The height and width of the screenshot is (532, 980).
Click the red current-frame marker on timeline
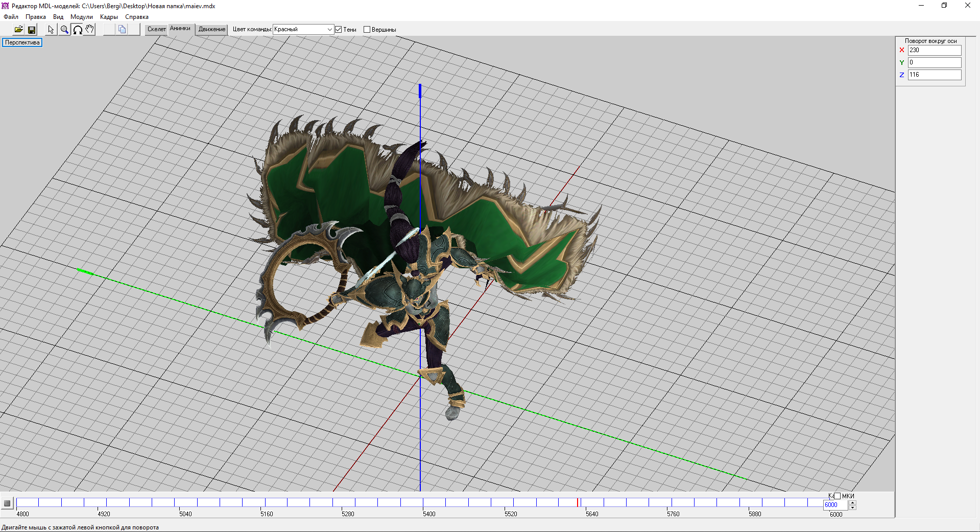pos(578,502)
